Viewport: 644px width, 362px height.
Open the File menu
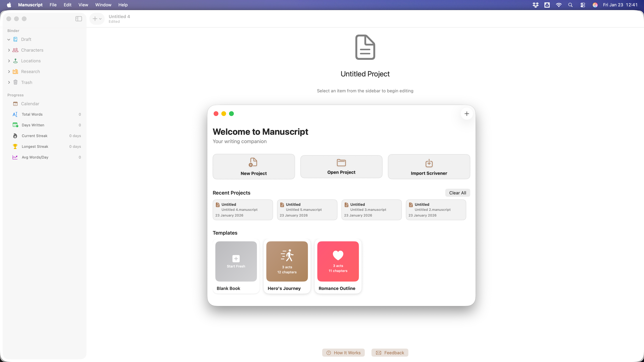click(x=53, y=5)
